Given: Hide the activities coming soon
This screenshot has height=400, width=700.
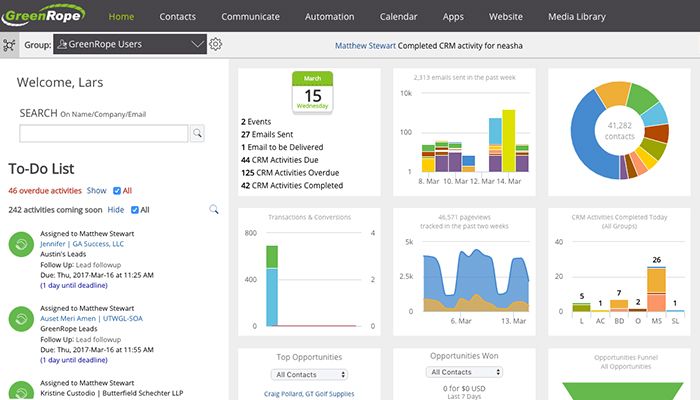Looking at the screenshot, I should pyautogui.click(x=116, y=210).
